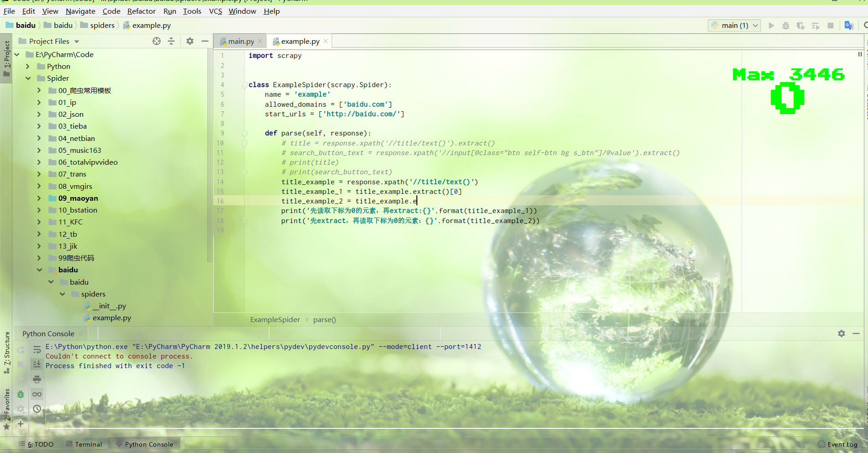Open the main (1) run configuration dropdown
Image resolution: width=868 pixels, height=453 pixels.
click(735, 26)
